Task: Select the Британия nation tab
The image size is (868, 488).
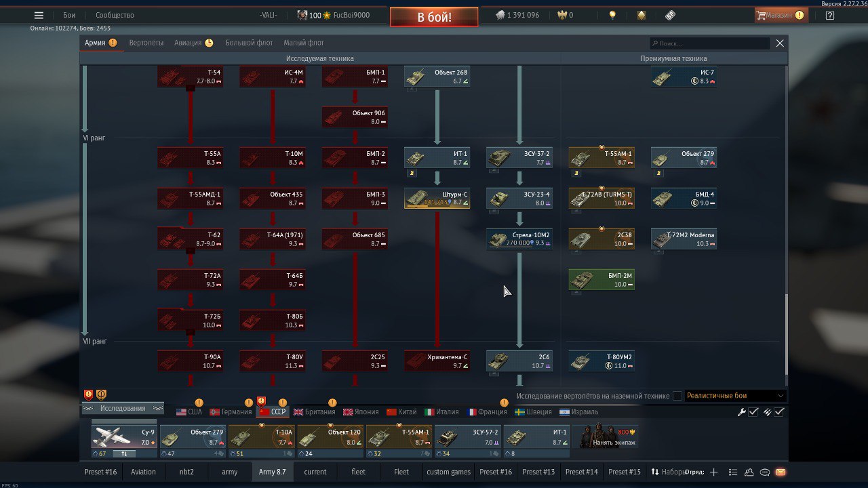Action: 314,411
